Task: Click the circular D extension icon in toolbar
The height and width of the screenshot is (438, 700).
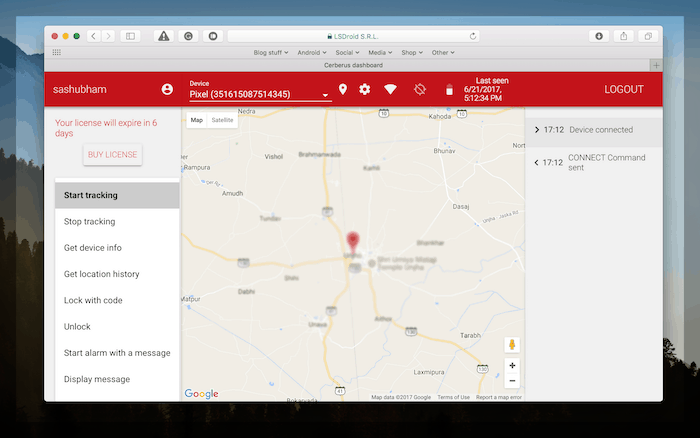Action: (213, 36)
